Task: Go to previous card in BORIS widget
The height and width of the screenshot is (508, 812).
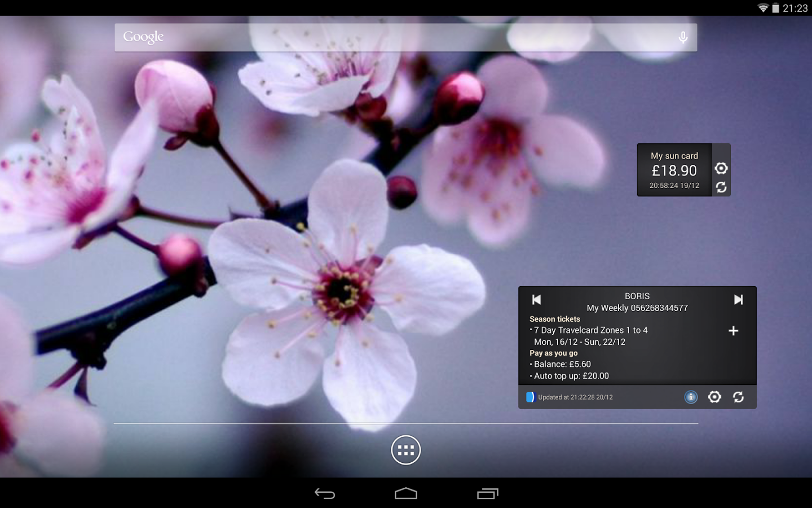Action: tap(536, 300)
